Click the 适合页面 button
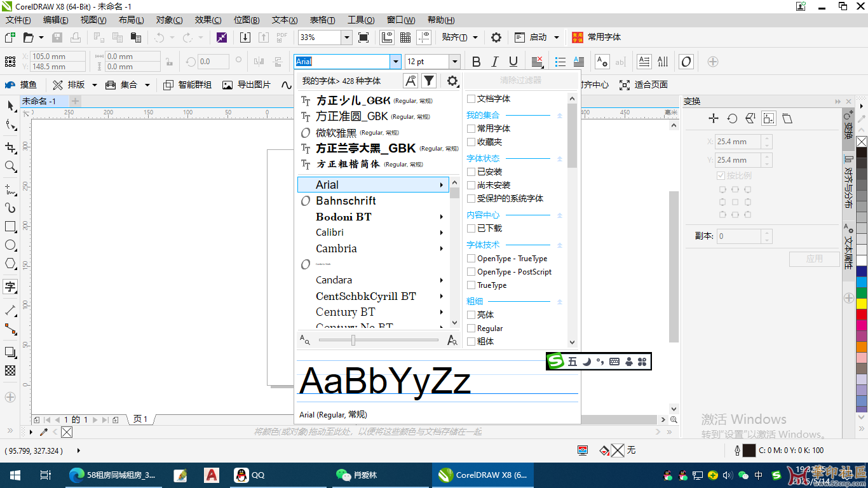Viewport: 868px width, 488px height. [x=643, y=85]
